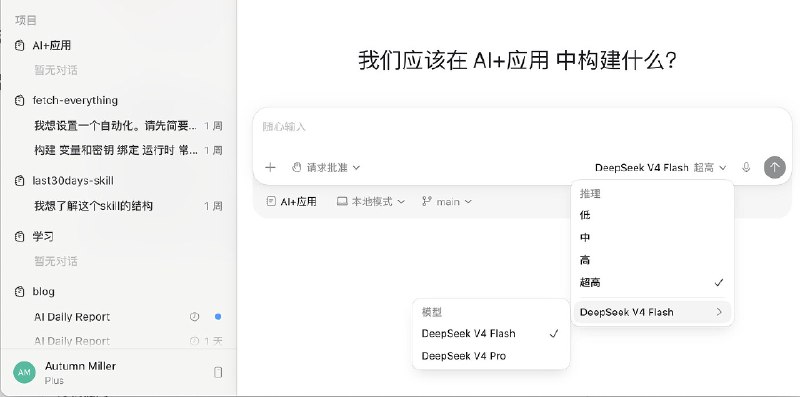800x397 pixels.
Task: Click the 项目 section header
Action: [x=26, y=20]
